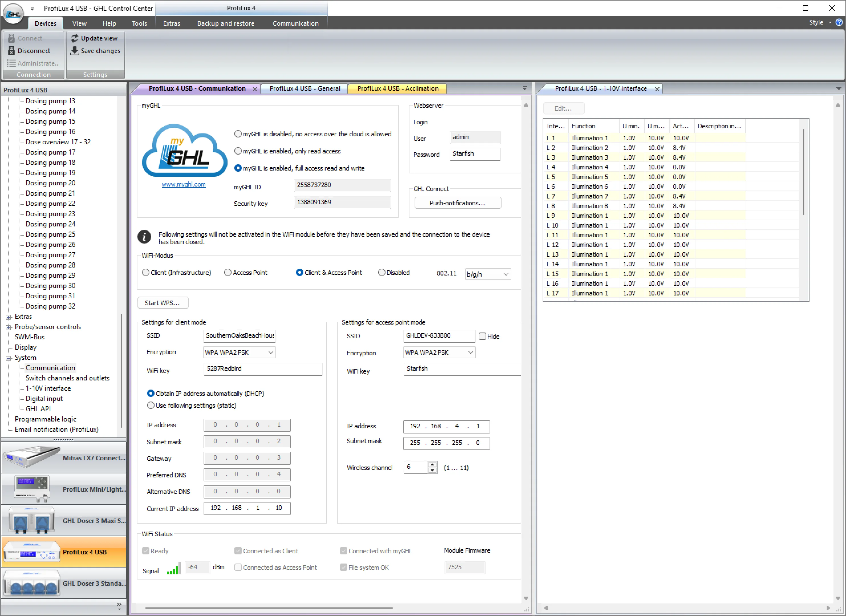Switch to ProfiLux 4 USB - General tab
The image size is (846, 616).
coord(304,88)
